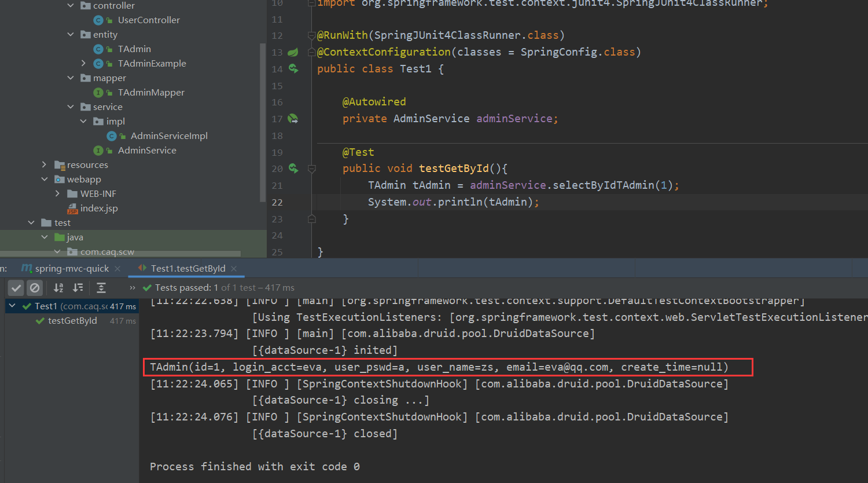Click the webapp web folder icon
This screenshot has width=868, height=483.
click(60, 180)
